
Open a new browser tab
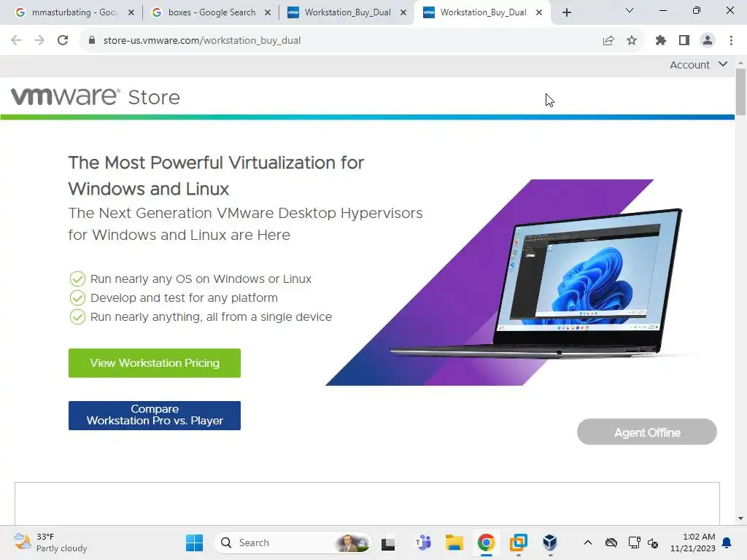[566, 13]
